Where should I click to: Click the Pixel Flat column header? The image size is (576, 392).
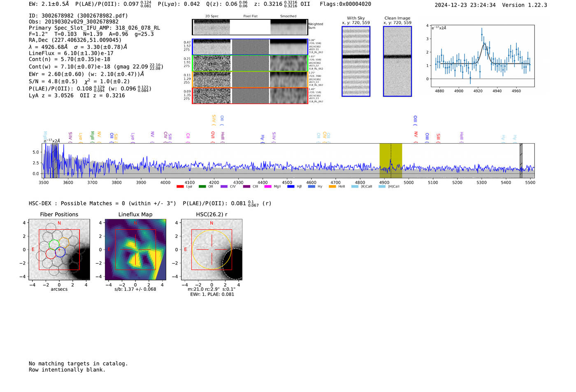coord(250,16)
